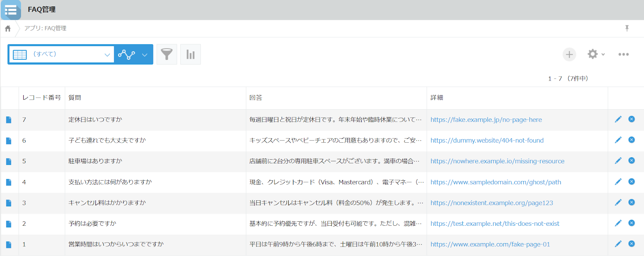This screenshot has height=256, width=644.
Task: Open the fake.example.jp/no-page-here link
Action: pyautogui.click(x=486, y=120)
